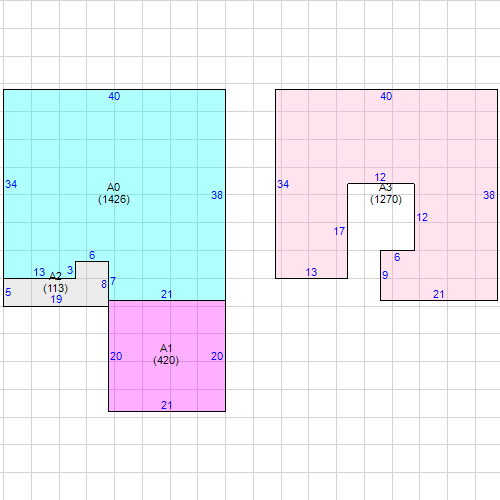500x500 pixels.
Task: Select the 19 dimension on A2's bottom edge
Action: [x=56, y=299]
